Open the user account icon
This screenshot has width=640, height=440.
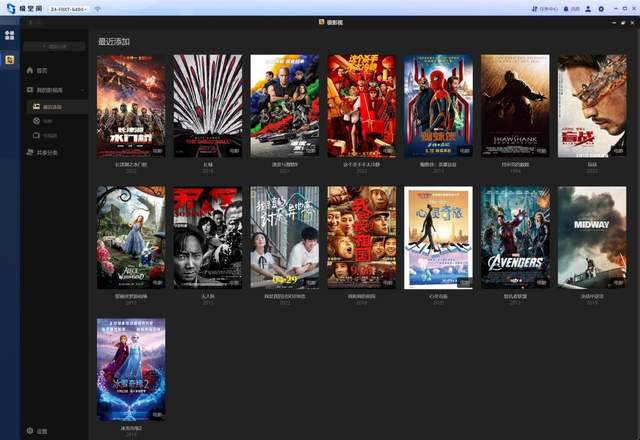coord(588,9)
